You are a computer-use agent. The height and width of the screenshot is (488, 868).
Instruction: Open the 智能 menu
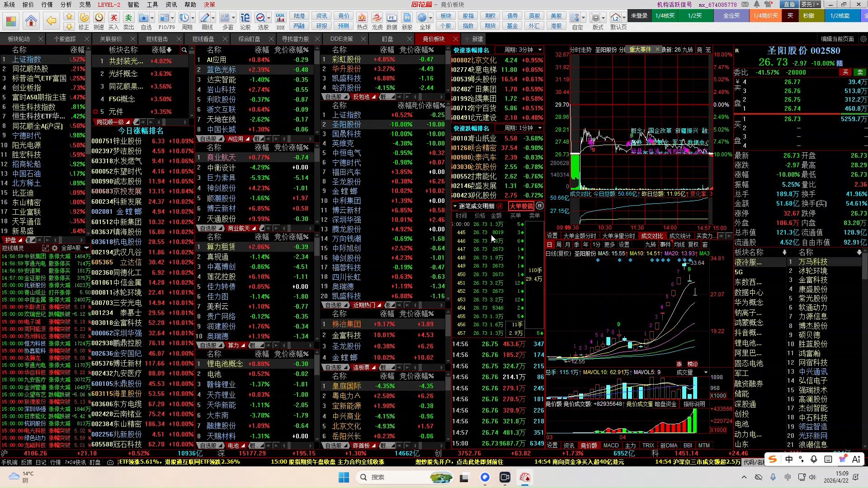click(133, 5)
